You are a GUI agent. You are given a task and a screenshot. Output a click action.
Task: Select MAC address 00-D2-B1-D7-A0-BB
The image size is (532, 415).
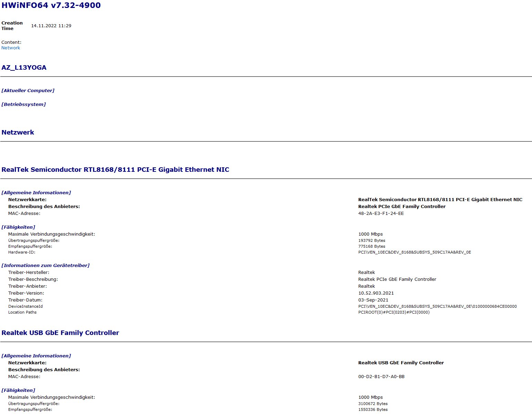pyautogui.click(x=381, y=377)
